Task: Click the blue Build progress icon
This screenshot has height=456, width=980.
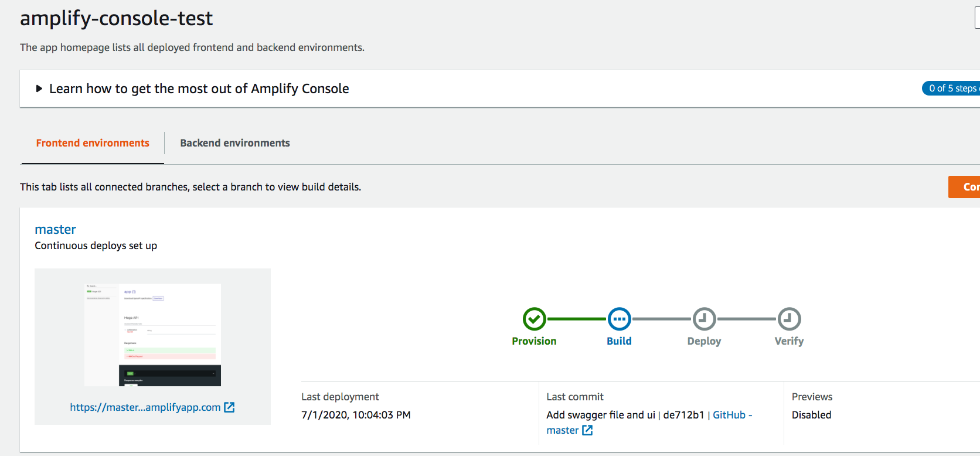Action: 619,319
